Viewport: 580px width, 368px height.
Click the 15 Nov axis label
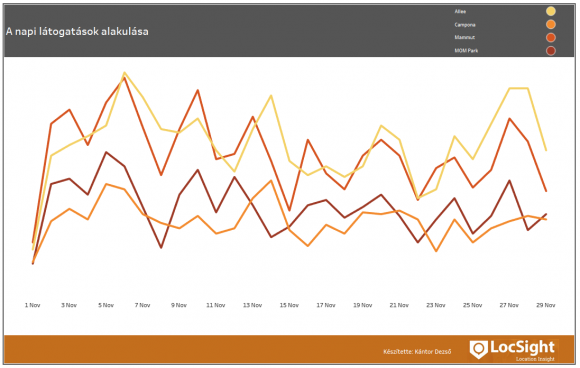tap(289, 305)
